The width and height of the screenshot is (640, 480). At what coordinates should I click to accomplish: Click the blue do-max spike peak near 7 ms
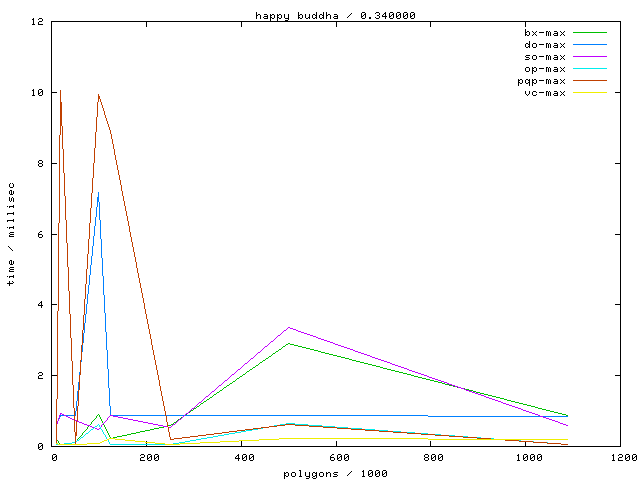97,192
